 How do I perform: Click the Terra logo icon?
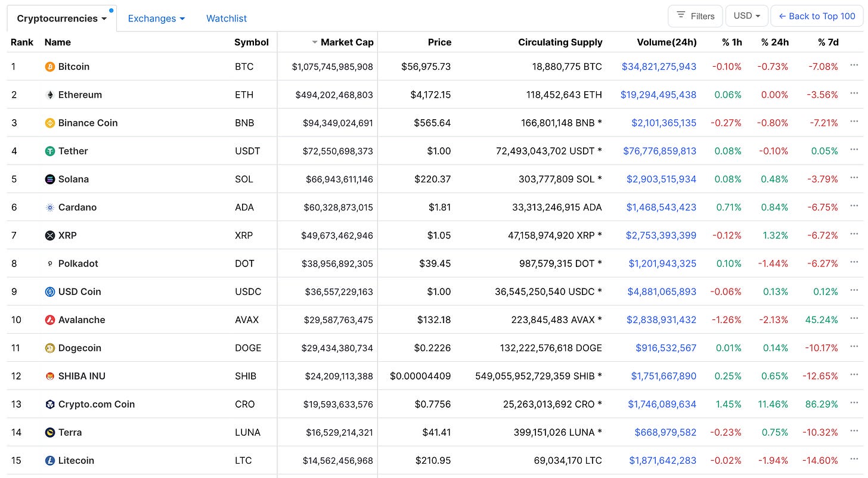coord(50,432)
